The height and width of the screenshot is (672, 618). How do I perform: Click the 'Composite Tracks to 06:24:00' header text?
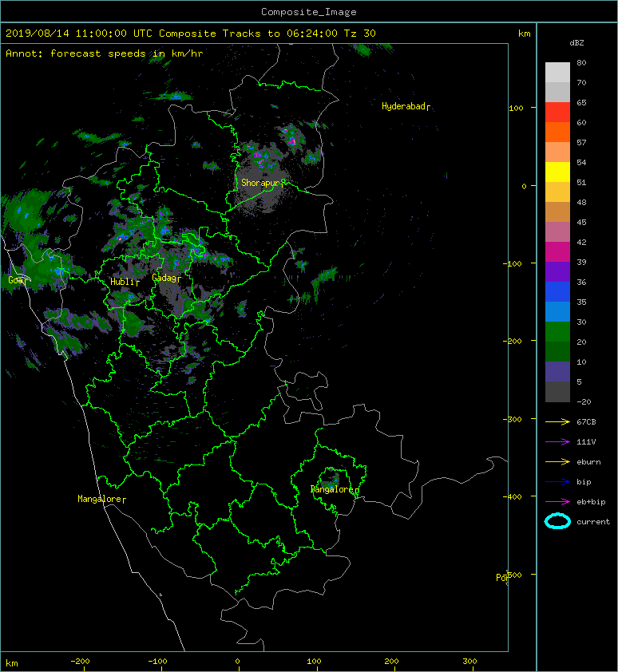coord(248,34)
